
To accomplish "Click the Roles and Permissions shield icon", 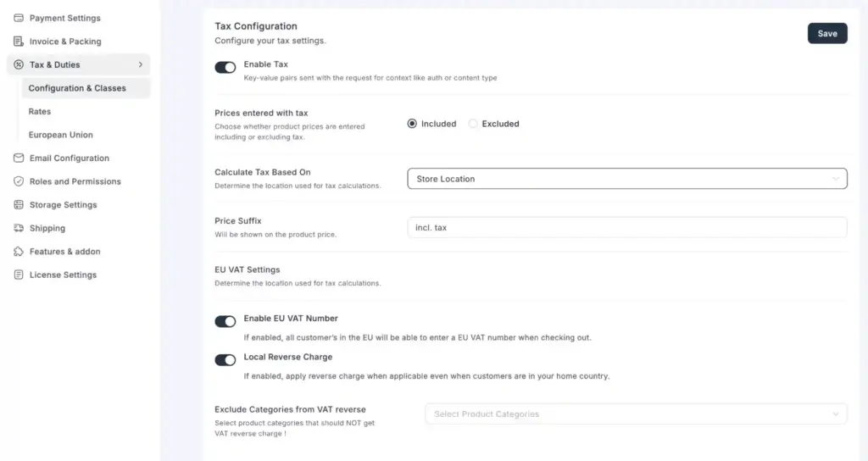I will click(19, 181).
